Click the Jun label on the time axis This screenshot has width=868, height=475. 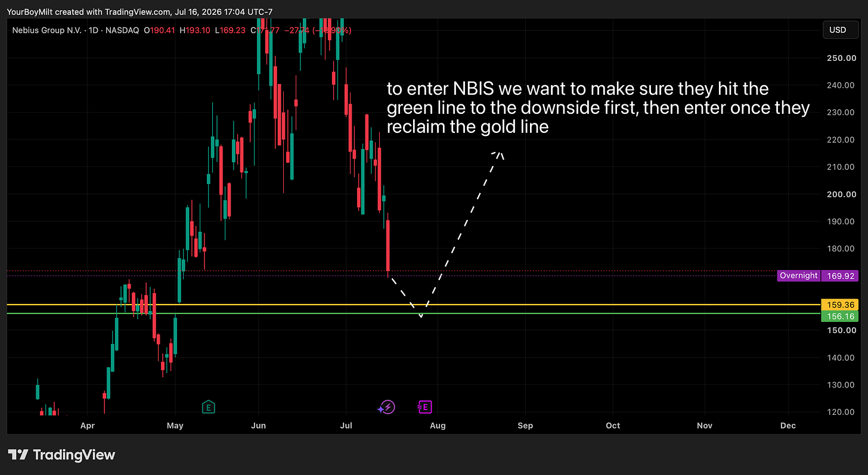(x=258, y=426)
